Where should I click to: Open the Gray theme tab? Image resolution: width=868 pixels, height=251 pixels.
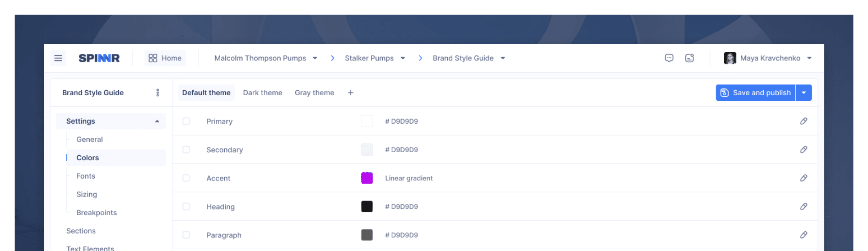[x=314, y=93]
